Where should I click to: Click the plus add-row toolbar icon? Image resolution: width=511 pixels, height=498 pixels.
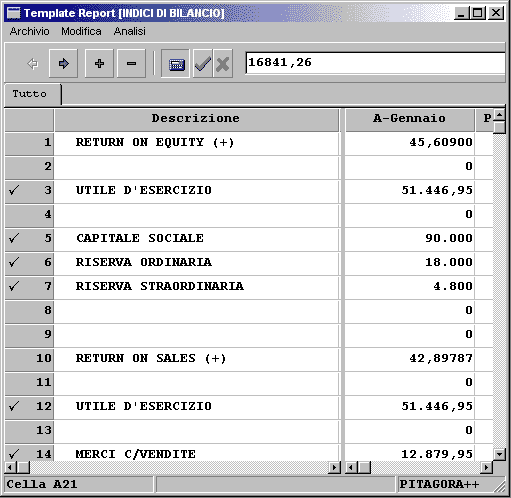(99, 63)
